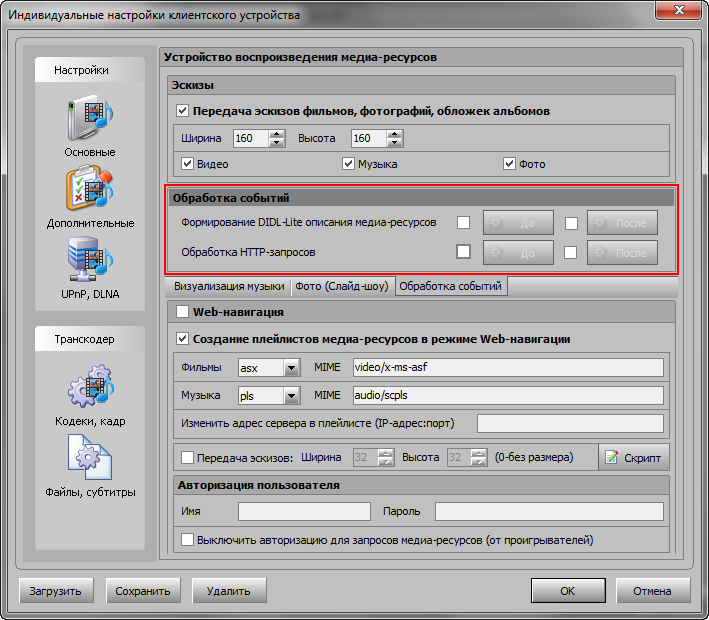Click the Сохранить button
Image resolution: width=709 pixels, height=620 pixels.
pos(143,591)
